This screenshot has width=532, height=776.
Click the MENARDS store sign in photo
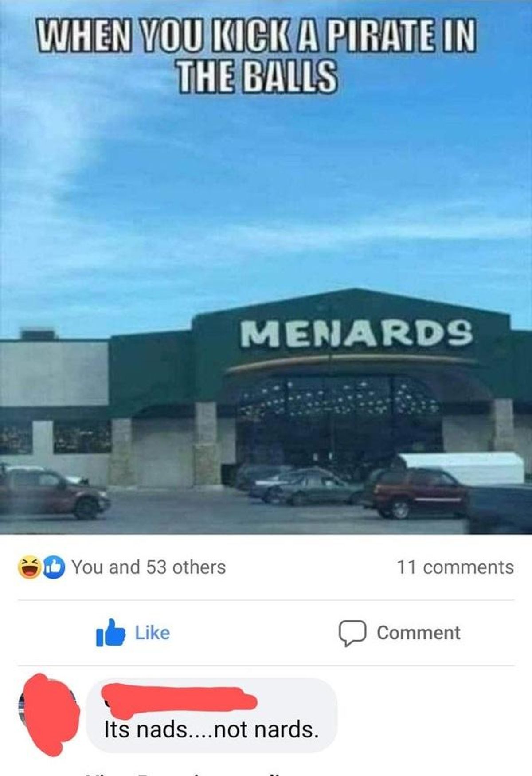point(357,333)
